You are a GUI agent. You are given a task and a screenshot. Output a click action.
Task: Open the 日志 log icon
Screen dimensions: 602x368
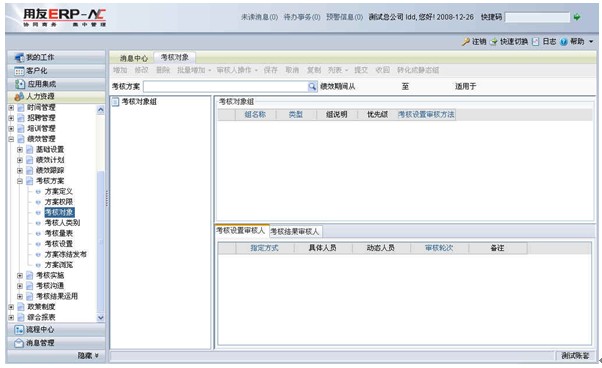[x=536, y=41]
